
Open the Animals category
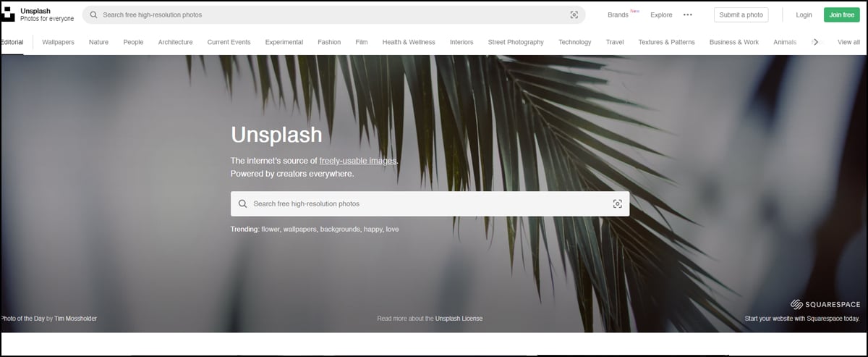785,42
